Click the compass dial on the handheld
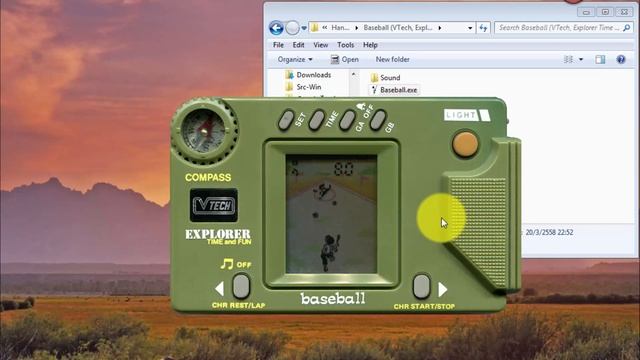Image resolution: width=640 pixels, height=360 pixels. (x=204, y=131)
